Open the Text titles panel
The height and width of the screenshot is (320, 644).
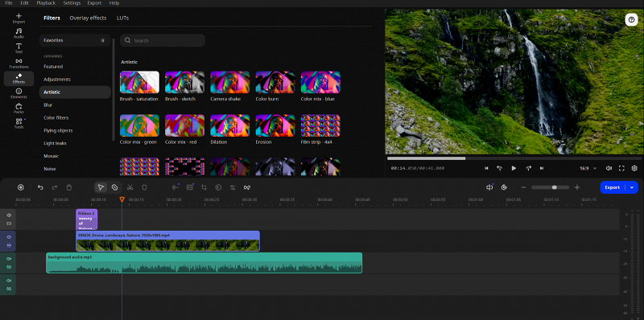coord(19,48)
